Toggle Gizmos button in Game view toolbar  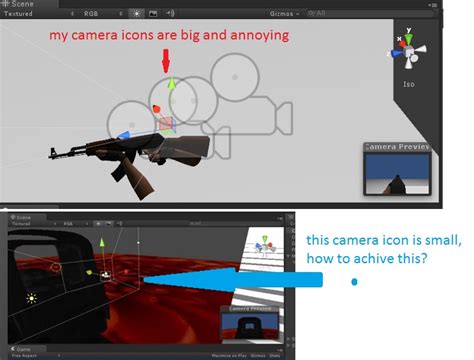(x=258, y=356)
